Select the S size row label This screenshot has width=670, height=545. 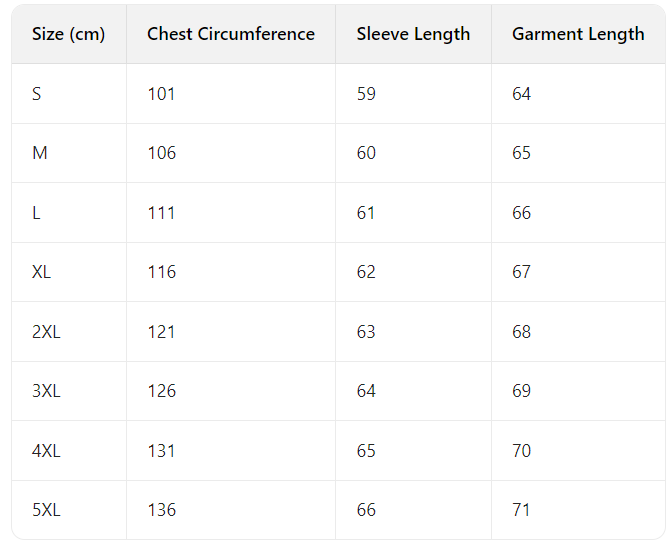click(x=37, y=94)
